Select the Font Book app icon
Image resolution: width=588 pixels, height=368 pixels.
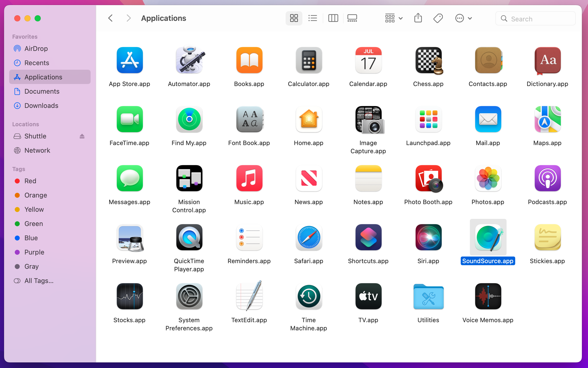click(x=249, y=119)
